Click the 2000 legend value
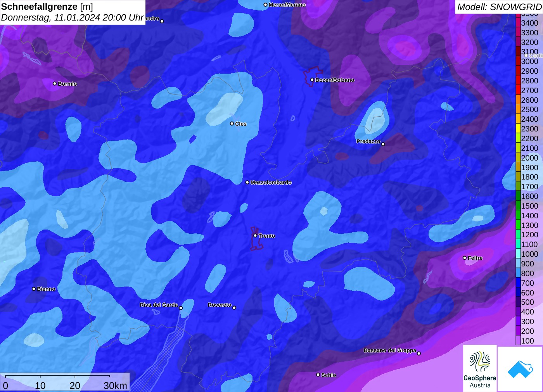Screen dimensions: 543x392 point(530,158)
